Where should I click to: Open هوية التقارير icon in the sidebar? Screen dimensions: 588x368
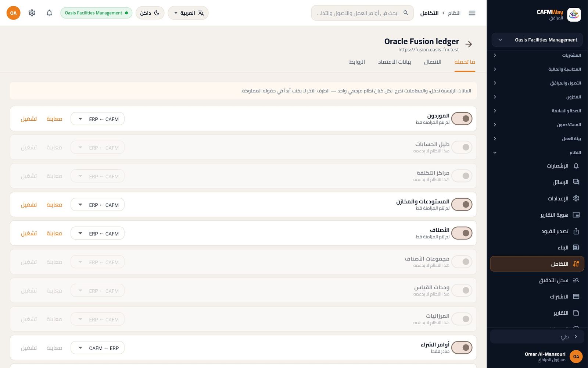click(x=576, y=215)
